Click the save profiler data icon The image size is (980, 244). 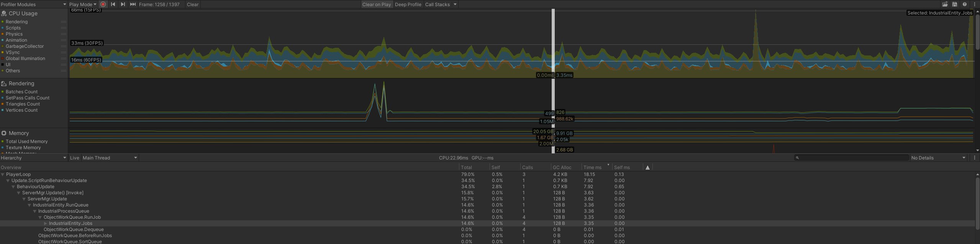click(x=955, y=4)
